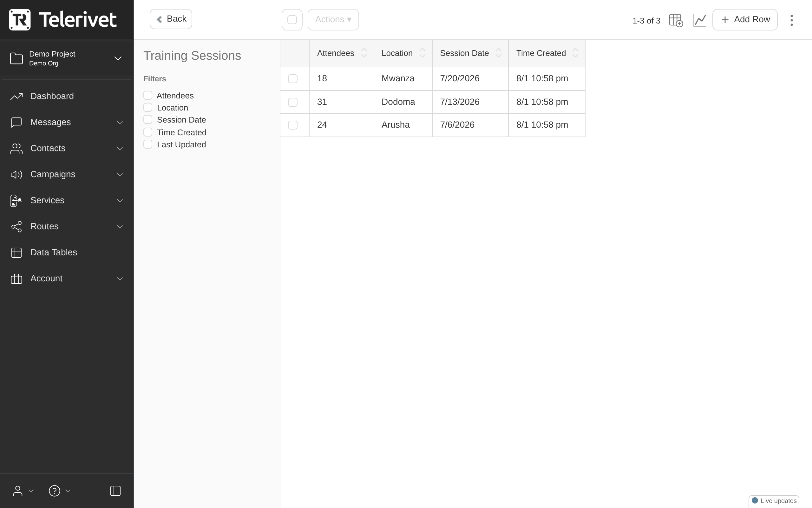Open the user profile menu icon
The height and width of the screenshot is (508, 812).
(x=18, y=491)
